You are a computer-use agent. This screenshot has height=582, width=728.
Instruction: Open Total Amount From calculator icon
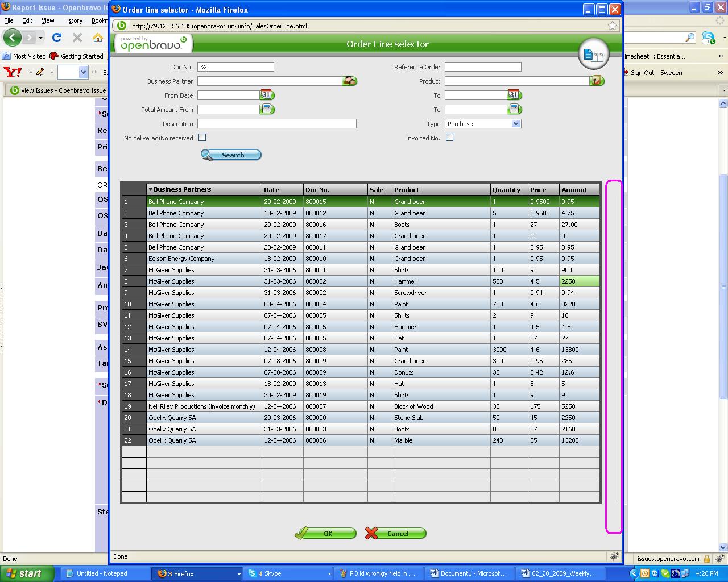pyautogui.click(x=267, y=110)
